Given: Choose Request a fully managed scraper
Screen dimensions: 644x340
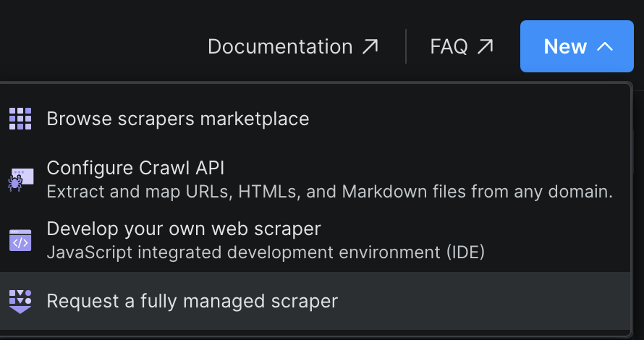Looking at the screenshot, I should coord(192,300).
